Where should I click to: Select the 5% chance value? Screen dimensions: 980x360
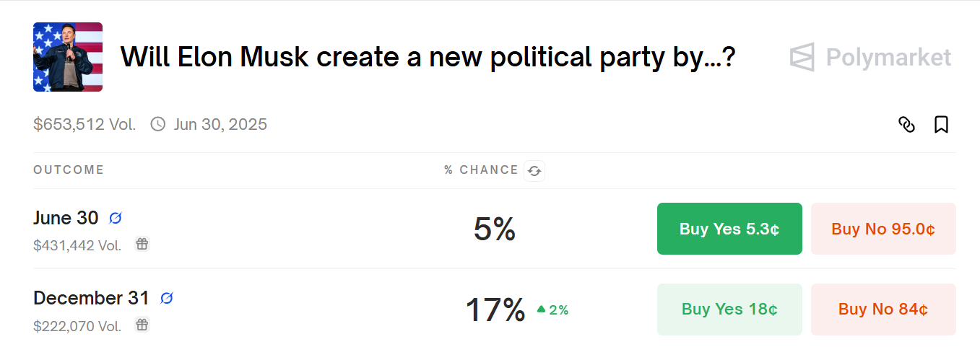(495, 229)
